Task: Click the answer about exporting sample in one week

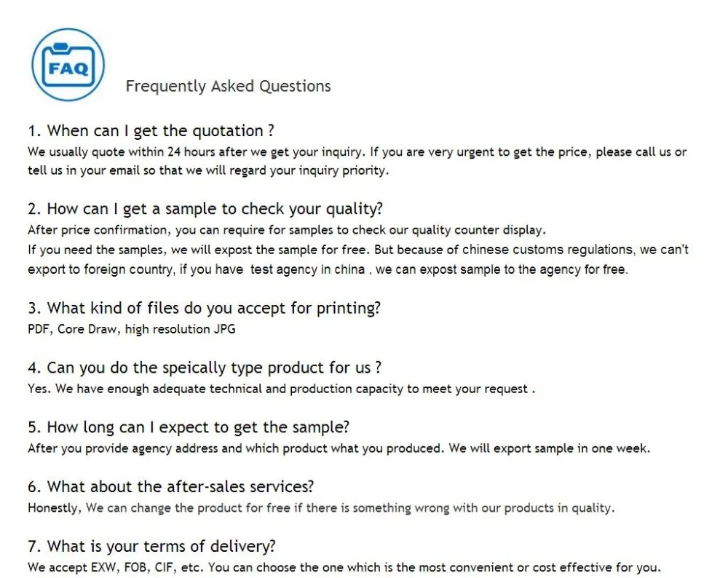Action: coord(339,448)
